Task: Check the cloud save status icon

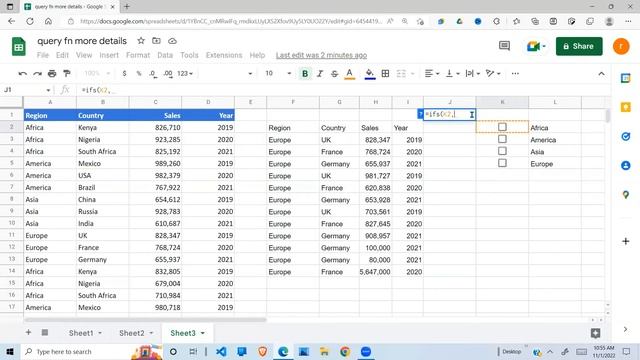Action: tap(172, 41)
